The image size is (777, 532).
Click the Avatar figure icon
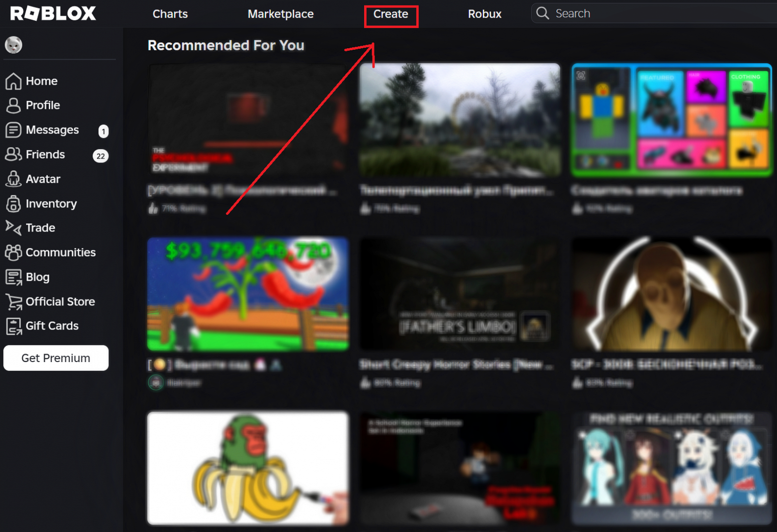[x=13, y=179]
